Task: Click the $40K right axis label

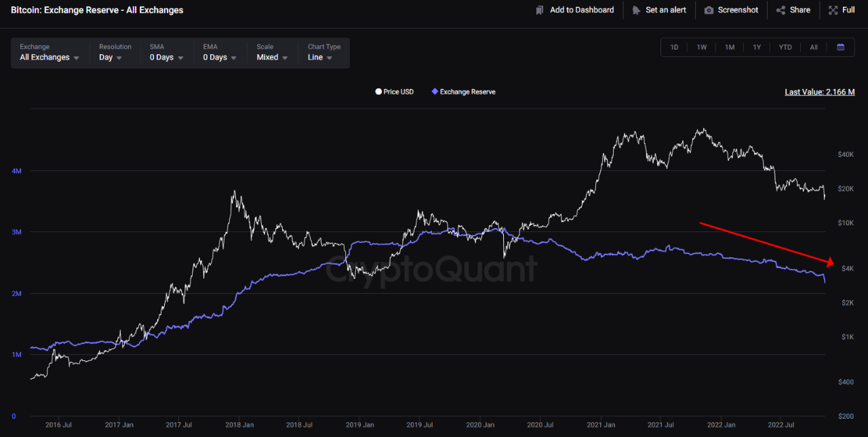Action: click(x=846, y=155)
